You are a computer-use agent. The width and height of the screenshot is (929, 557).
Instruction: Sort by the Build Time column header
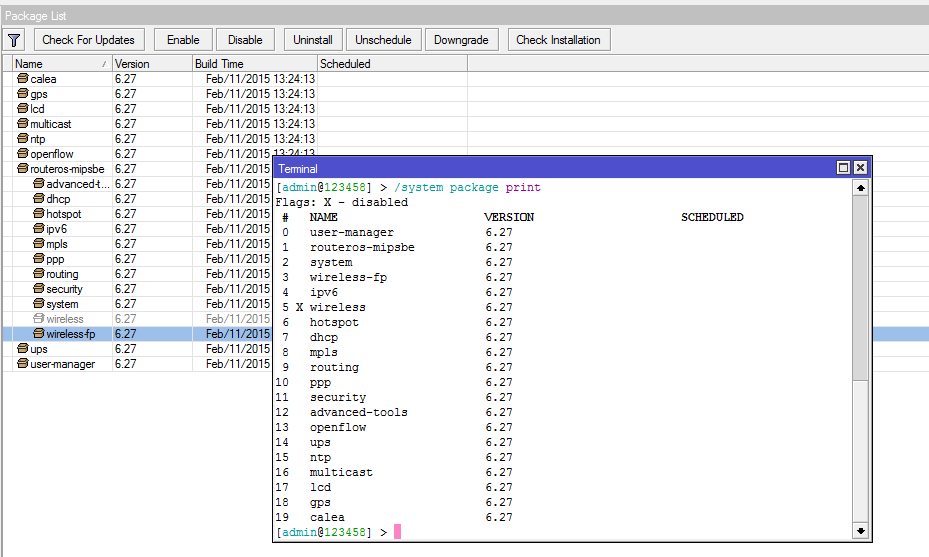pos(255,63)
